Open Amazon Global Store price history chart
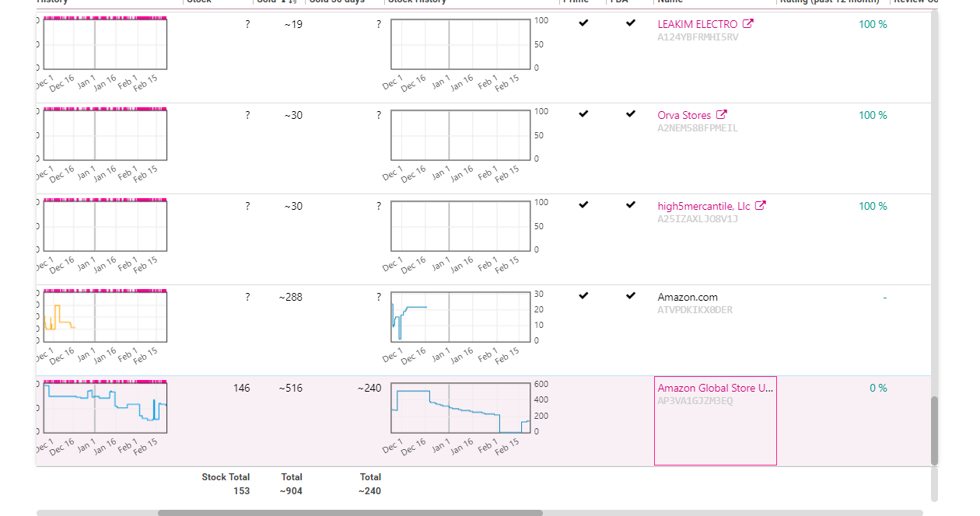This screenshot has width=980, height=516. pyautogui.click(x=105, y=407)
